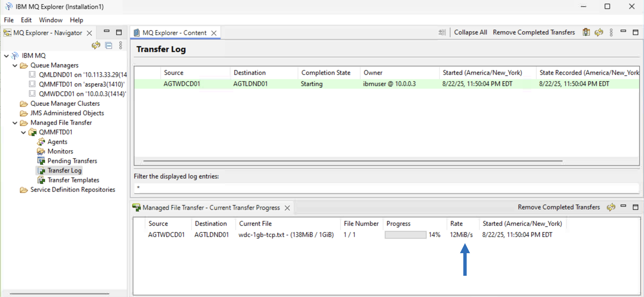Click Collapse All in the Content toolbar
644x297 pixels.
[471, 32]
